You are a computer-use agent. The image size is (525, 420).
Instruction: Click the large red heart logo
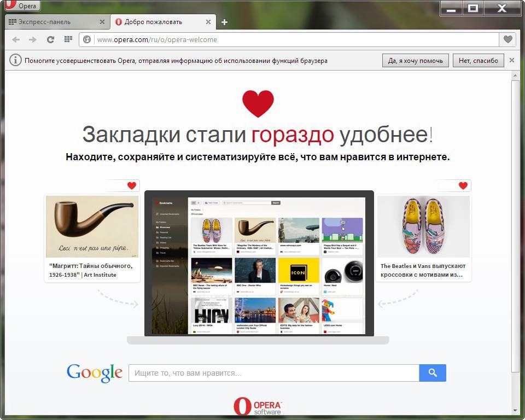point(258,103)
